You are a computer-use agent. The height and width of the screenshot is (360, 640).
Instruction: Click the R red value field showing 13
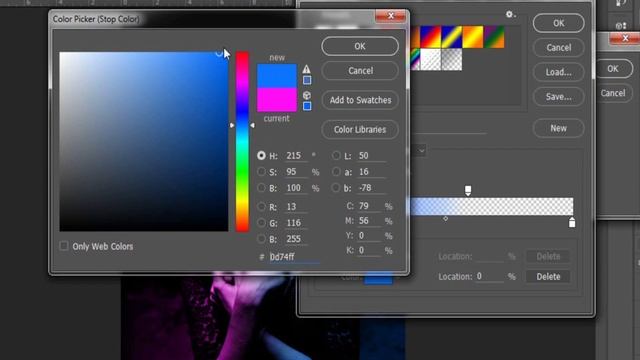pyautogui.click(x=296, y=207)
